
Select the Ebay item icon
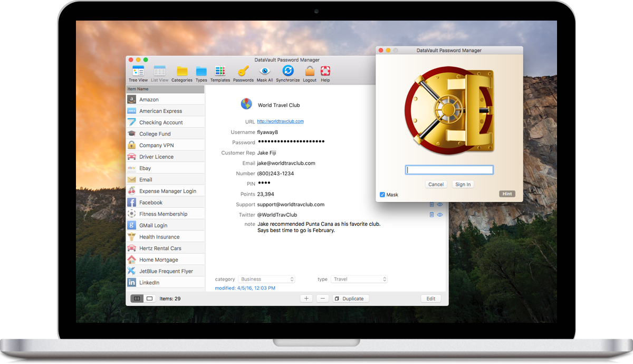click(131, 168)
